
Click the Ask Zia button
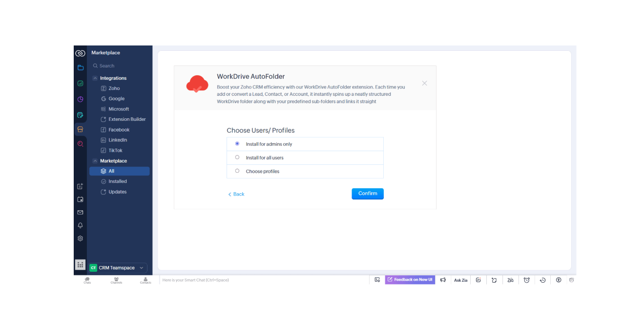point(461,280)
